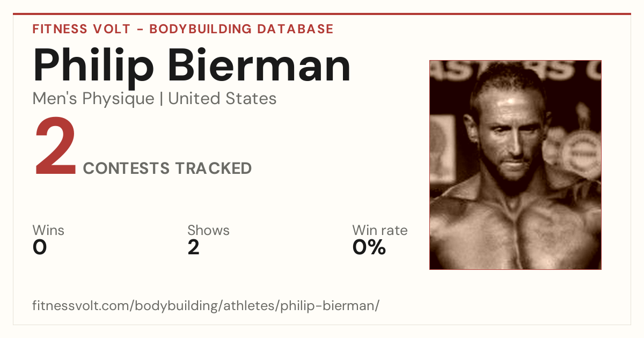
Task: Select the Contests Tracked label
Action: coord(167,168)
